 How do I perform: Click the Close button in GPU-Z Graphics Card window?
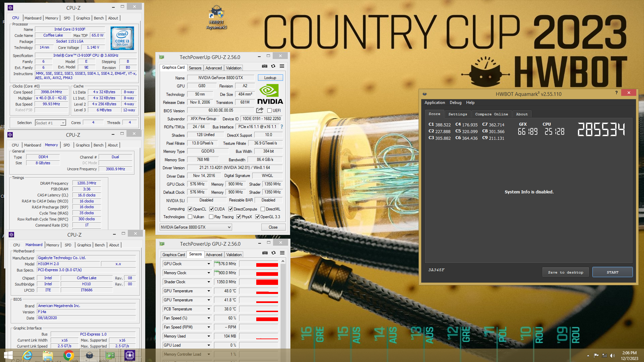pyautogui.click(x=273, y=227)
